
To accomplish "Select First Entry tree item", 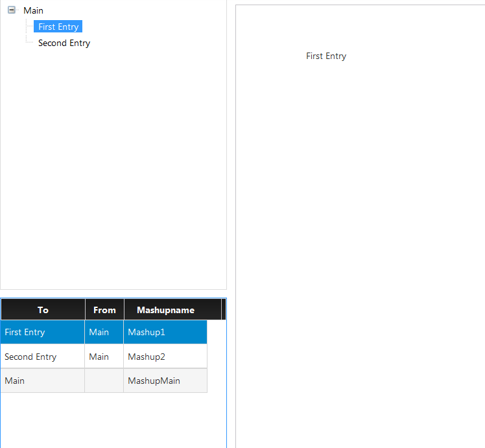I will tap(58, 27).
